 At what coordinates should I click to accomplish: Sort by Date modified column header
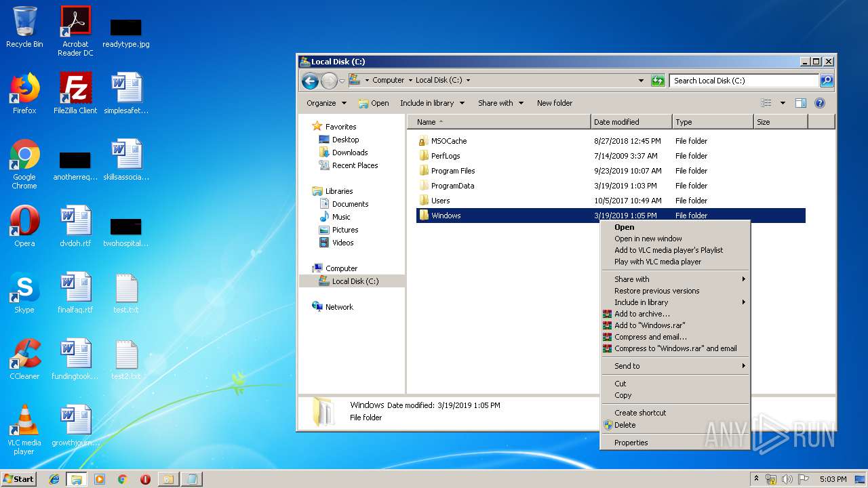pos(632,122)
